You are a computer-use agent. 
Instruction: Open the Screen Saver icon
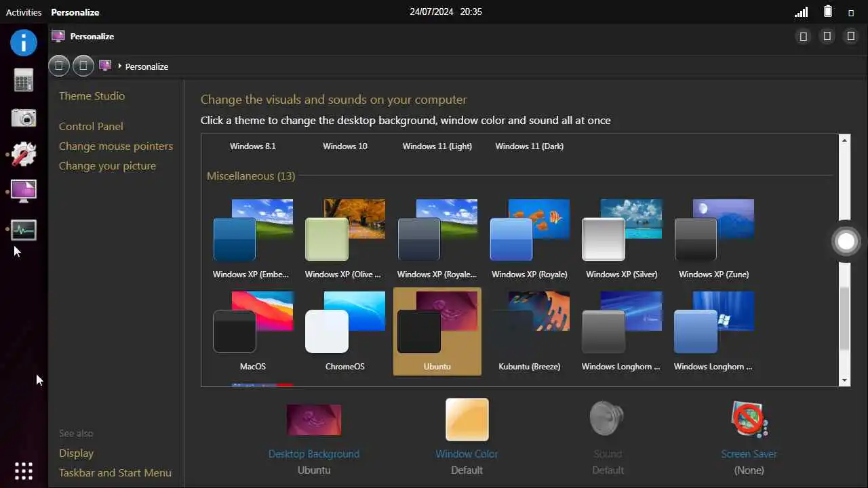pos(749,419)
